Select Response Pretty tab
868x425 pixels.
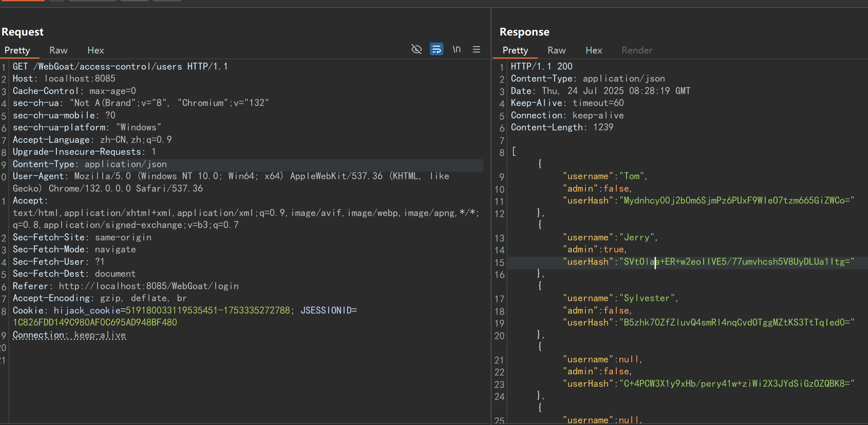point(515,51)
